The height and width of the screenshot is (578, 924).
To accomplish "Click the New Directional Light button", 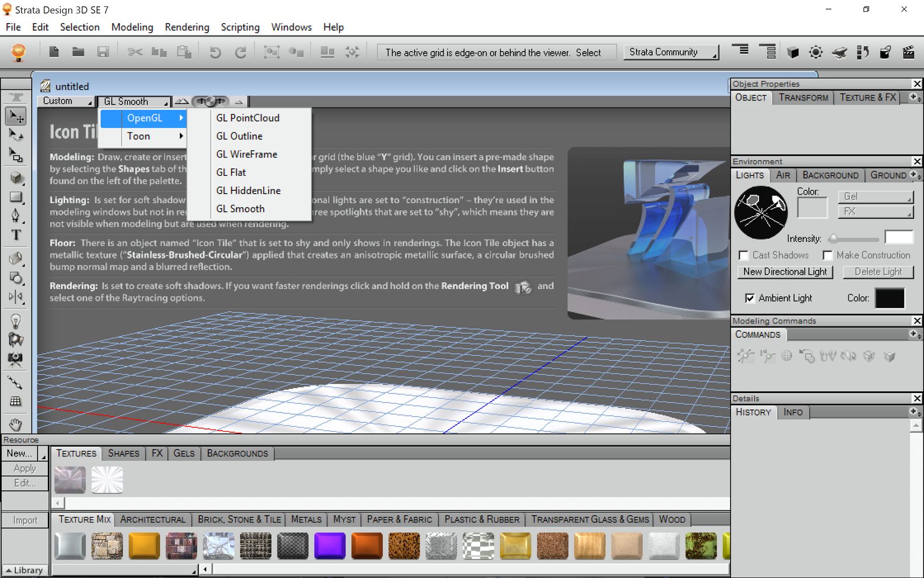I will [785, 272].
